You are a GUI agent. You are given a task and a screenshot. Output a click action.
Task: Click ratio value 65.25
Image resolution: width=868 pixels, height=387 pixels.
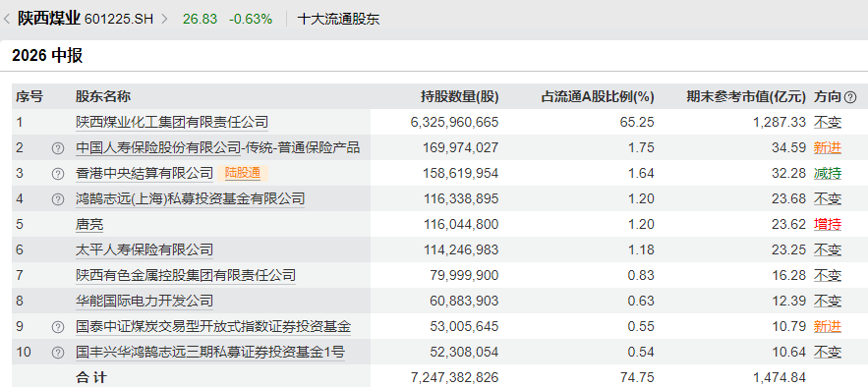point(637,122)
